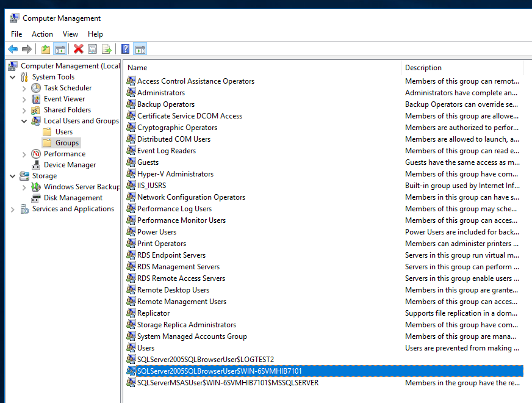
Task: Click the Guests group icon
Action: (x=131, y=162)
